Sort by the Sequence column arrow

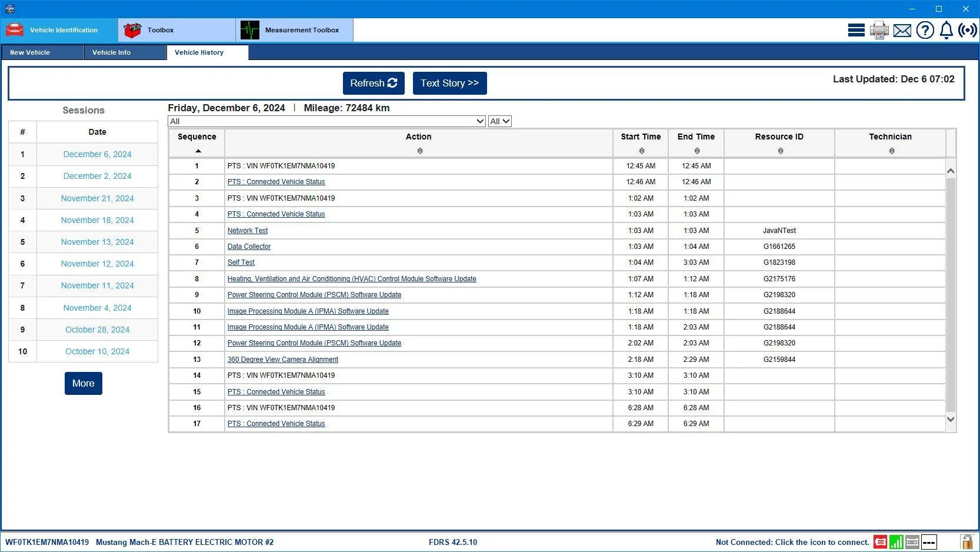tap(198, 151)
